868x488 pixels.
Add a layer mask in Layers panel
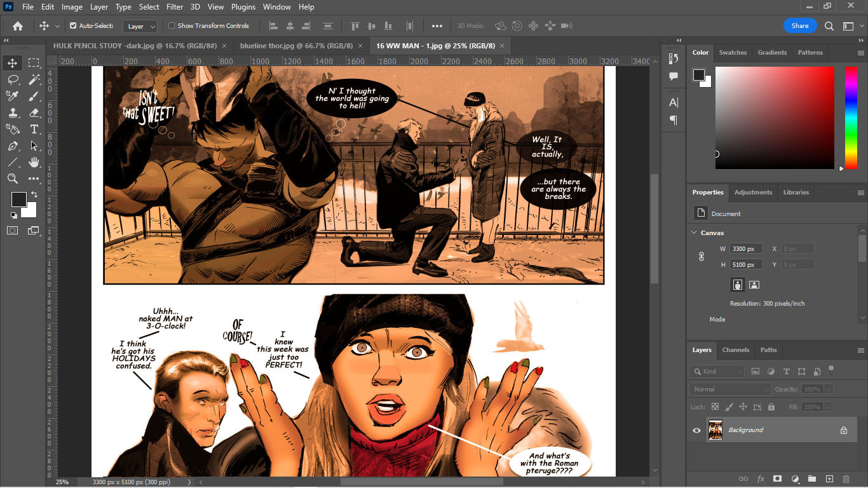(777, 478)
